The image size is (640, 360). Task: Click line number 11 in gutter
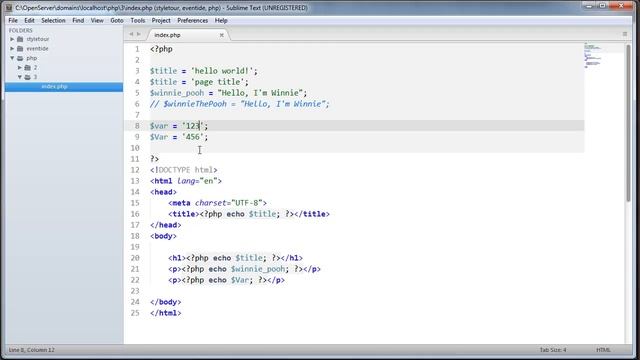(135, 159)
